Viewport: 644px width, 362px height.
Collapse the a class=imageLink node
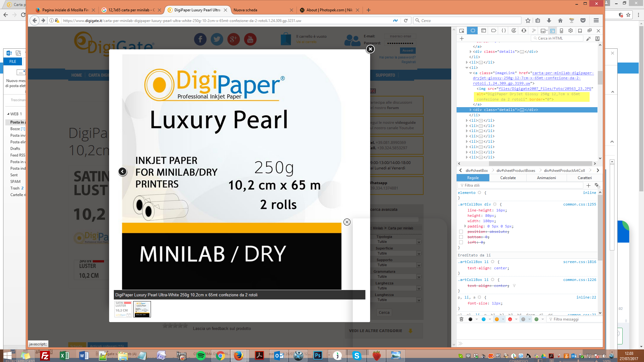tap(471, 73)
